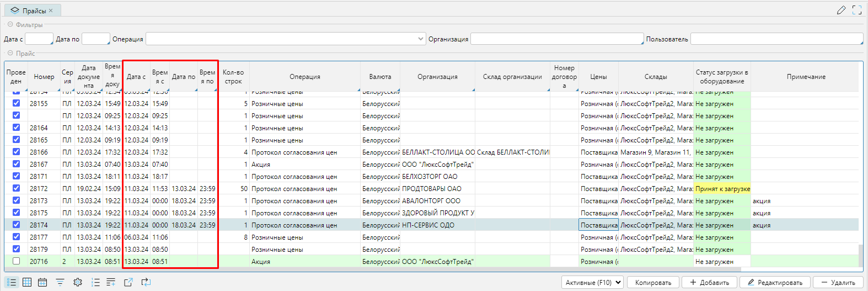This screenshot has height=291, width=868.
Task: Sort by the Организация column header
Action: click(437, 77)
